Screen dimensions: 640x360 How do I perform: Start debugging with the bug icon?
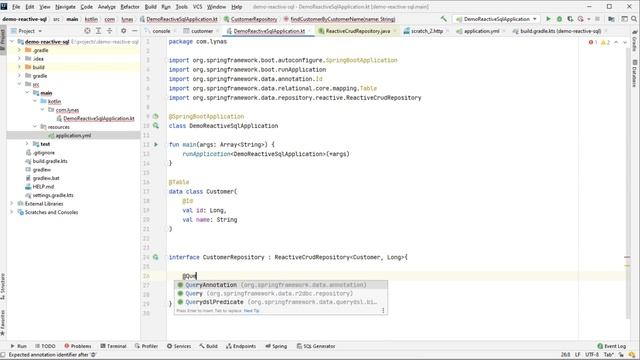559,19
